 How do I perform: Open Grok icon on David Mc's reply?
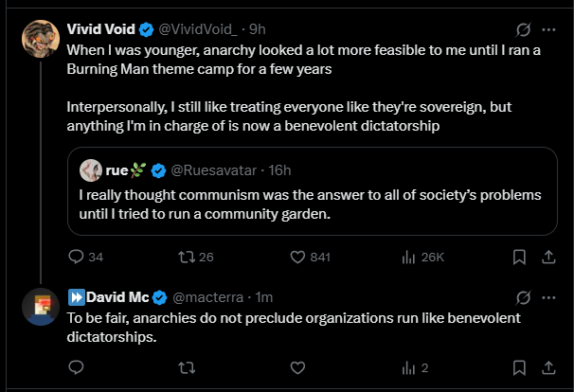pos(523,297)
